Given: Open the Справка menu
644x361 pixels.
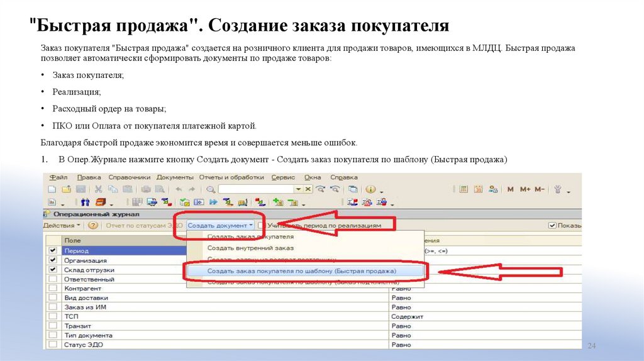Looking at the screenshot, I should 344,177.
